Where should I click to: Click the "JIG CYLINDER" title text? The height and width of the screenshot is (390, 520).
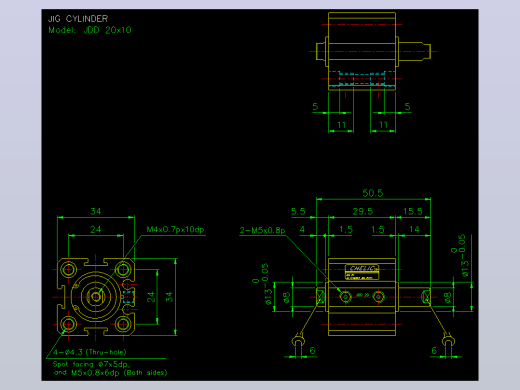[78, 19]
